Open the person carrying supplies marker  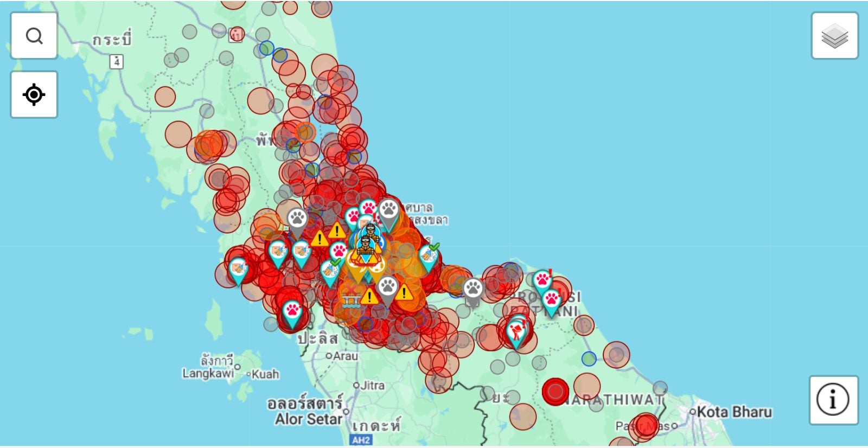516,331
